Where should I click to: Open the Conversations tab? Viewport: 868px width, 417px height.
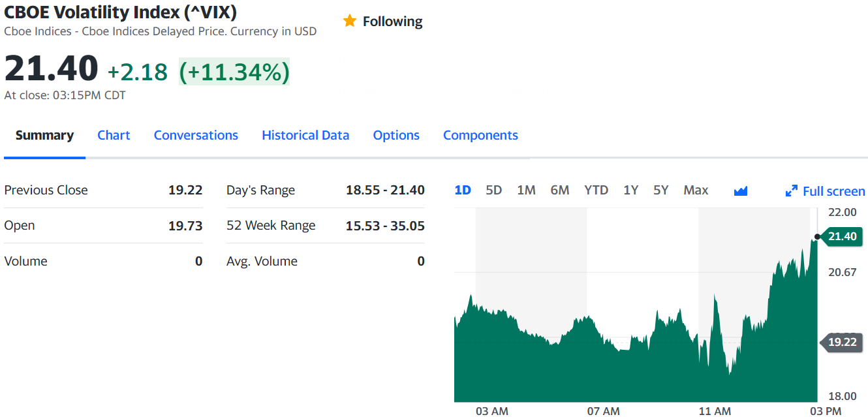[196, 135]
